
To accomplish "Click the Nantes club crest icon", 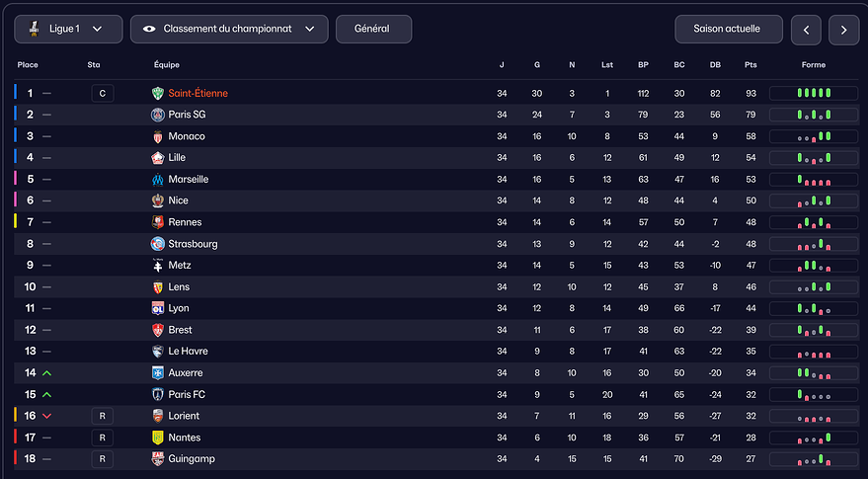I will click(x=158, y=438).
